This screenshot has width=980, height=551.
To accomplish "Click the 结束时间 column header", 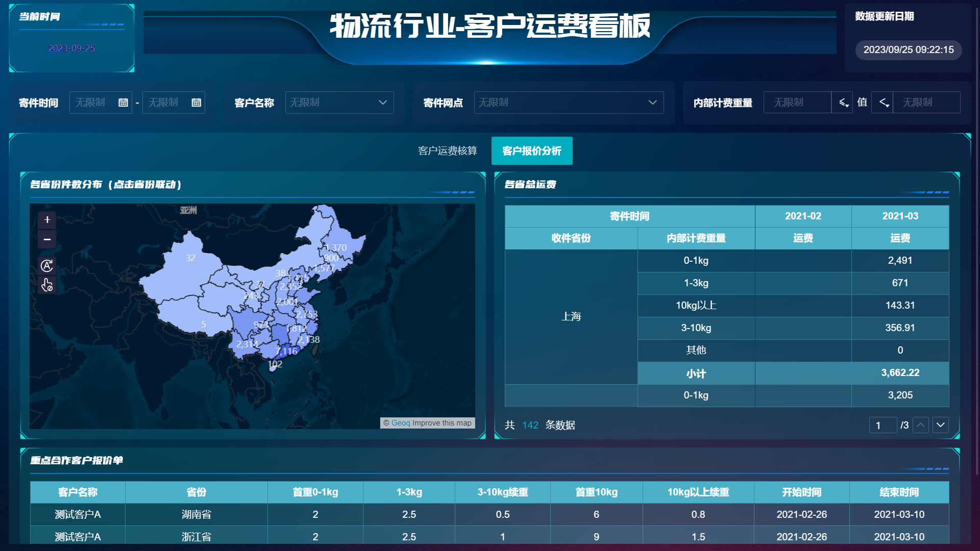I will click(x=899, y=492).
